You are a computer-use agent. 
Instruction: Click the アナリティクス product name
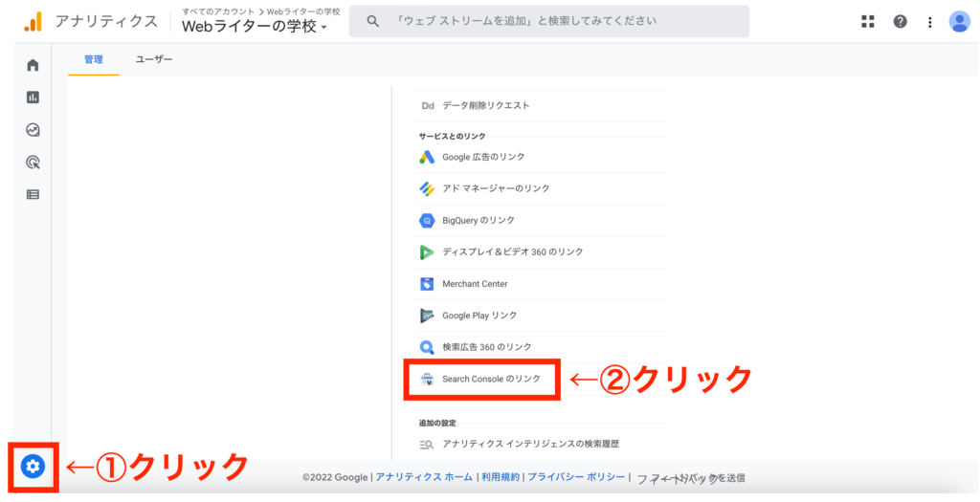click(106, 22)
